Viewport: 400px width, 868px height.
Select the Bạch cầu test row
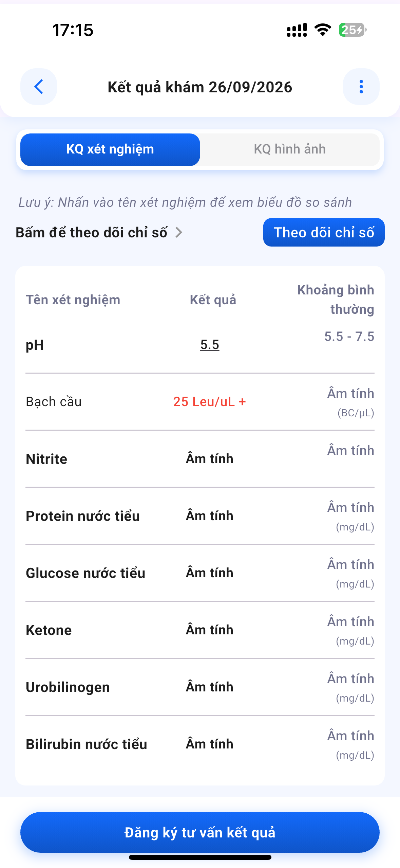pos(200,402)
